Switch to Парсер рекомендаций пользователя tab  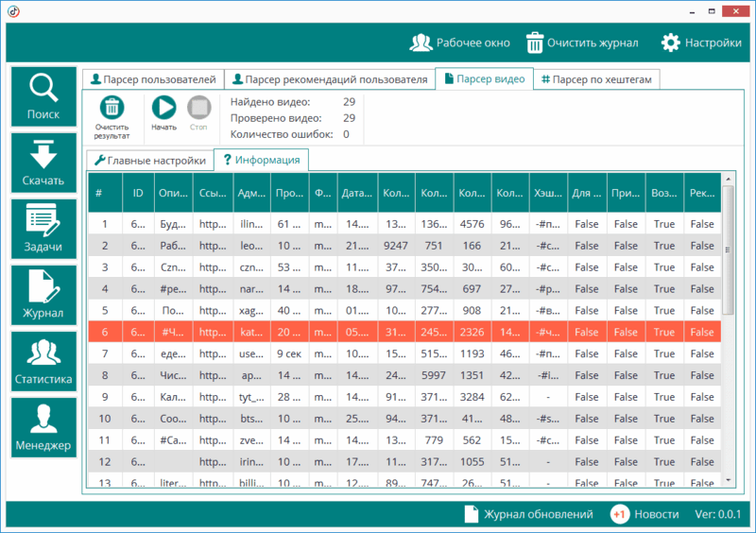coord(330,80)
